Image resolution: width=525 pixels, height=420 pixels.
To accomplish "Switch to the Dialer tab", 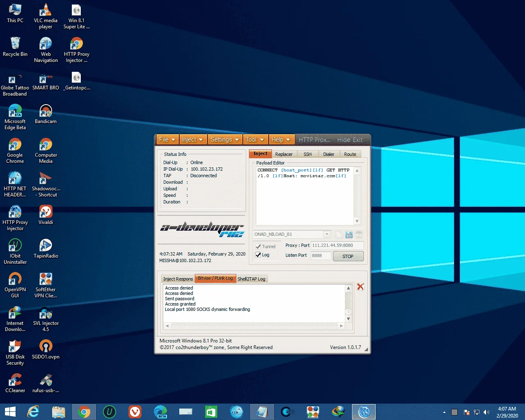I will click(x=329, y=154).
